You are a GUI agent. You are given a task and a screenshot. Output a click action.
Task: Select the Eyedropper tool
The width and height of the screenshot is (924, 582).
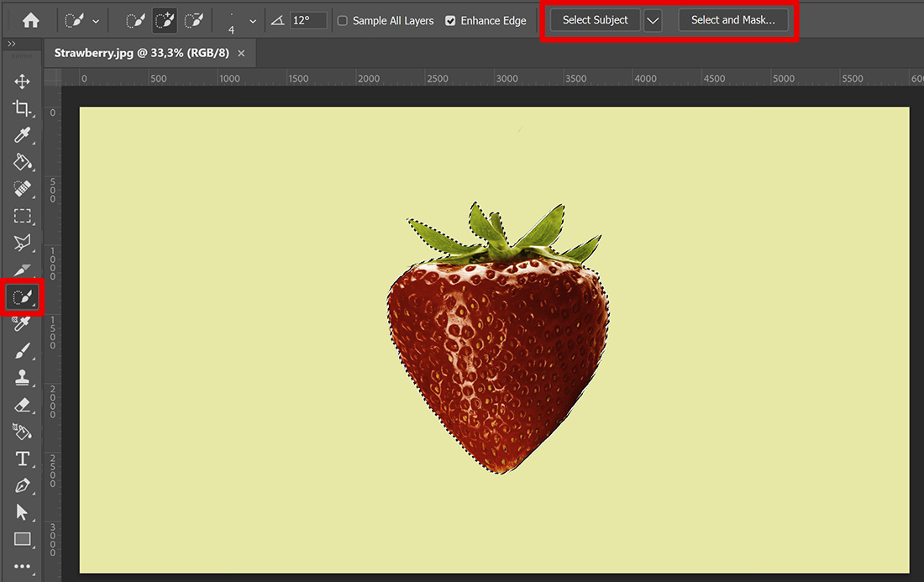click(x=23, y=135)
